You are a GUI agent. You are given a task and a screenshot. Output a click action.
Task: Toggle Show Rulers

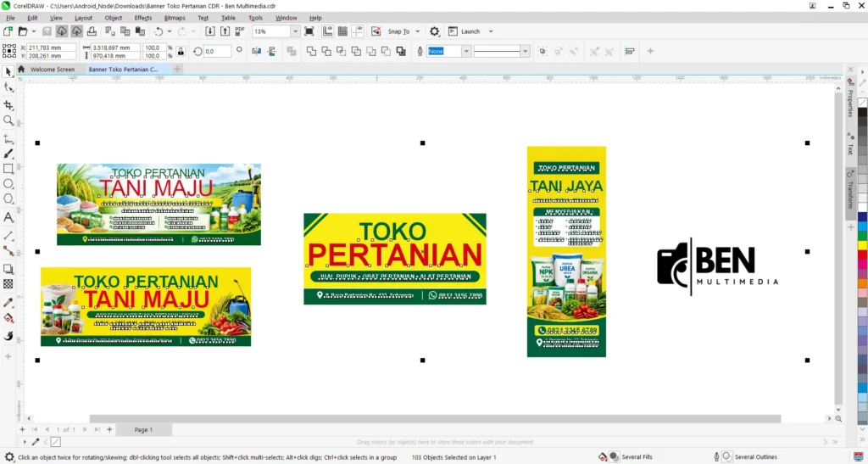point(328,31)
